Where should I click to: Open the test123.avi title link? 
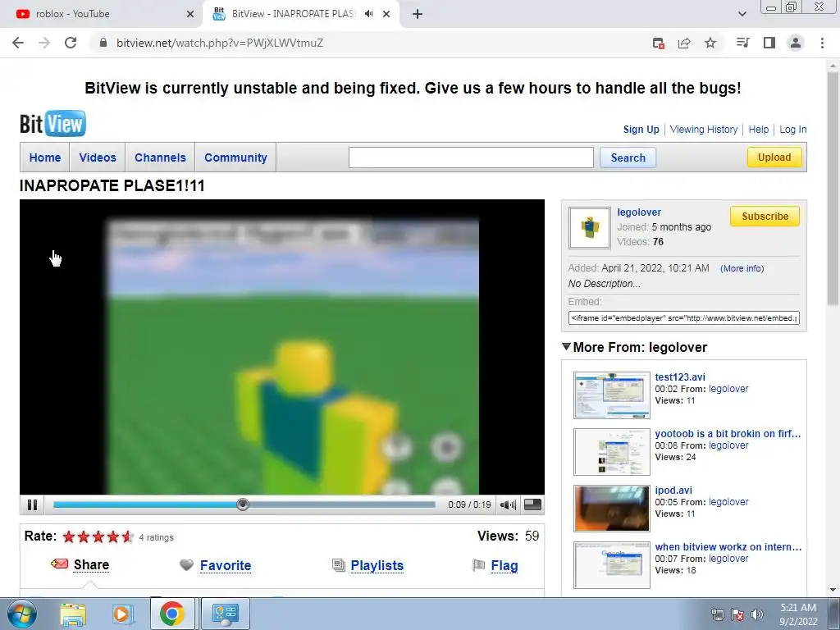coord(680,377)
